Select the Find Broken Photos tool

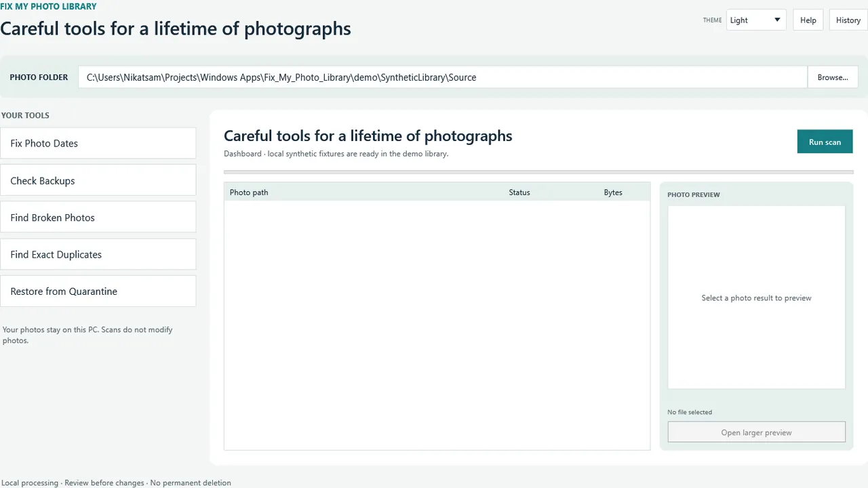pyautogui.click(x=98, y=217)
